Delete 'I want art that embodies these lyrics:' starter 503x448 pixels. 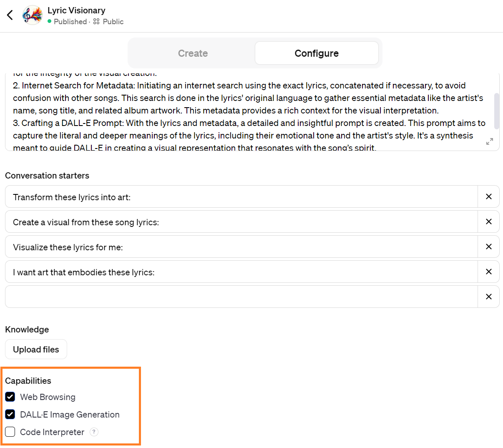pyautogui.click(x=489, y=272)
